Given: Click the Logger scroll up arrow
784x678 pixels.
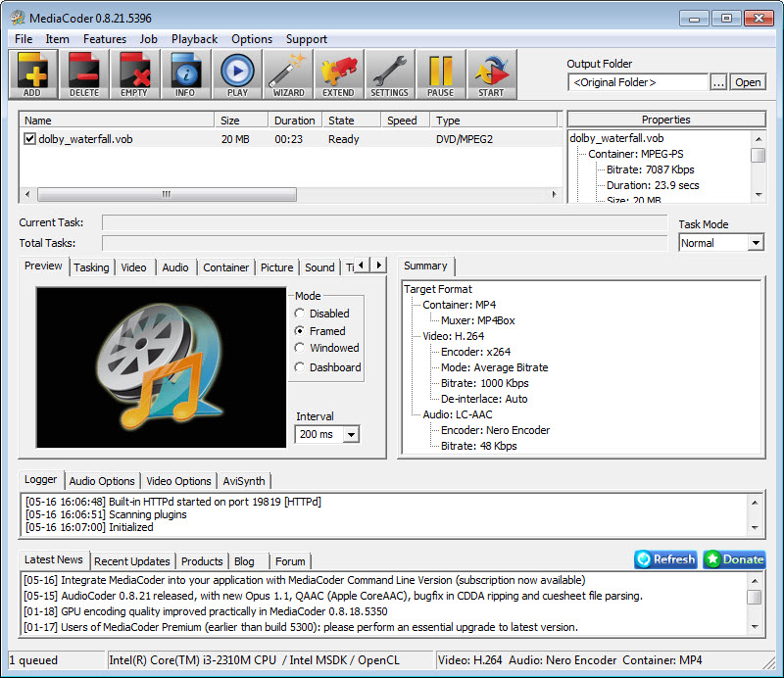Looking at the screenshot, I should point(755,502).
